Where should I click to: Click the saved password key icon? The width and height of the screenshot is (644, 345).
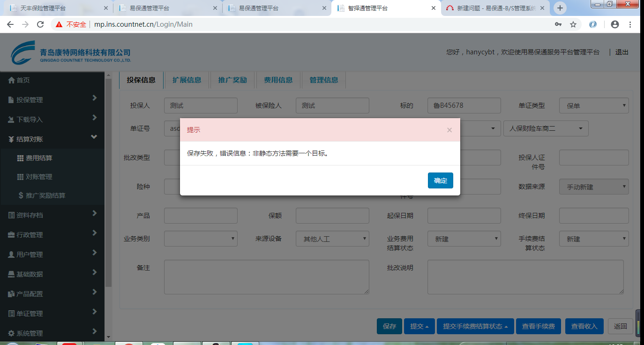(x=558, y=24)
